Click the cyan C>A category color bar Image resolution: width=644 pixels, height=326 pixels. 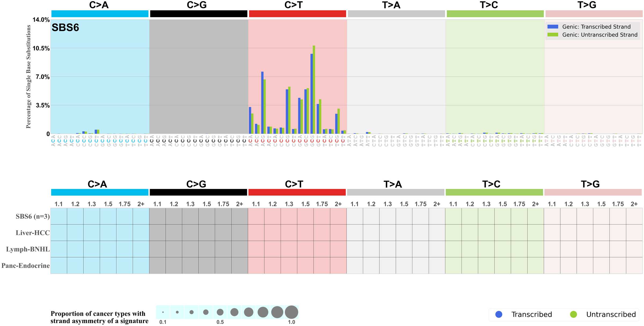(x=99, y=13)
